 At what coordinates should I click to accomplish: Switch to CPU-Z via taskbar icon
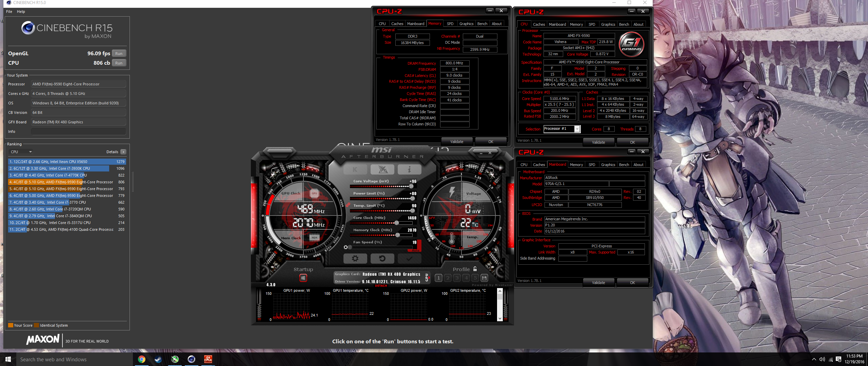pyautogui.click(x=208, y=359)
